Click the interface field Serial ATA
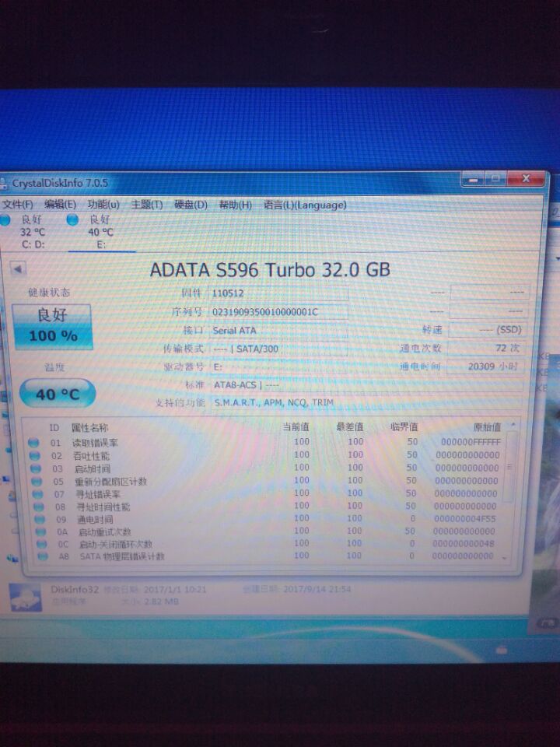The image size is (560, 747). 278,330
